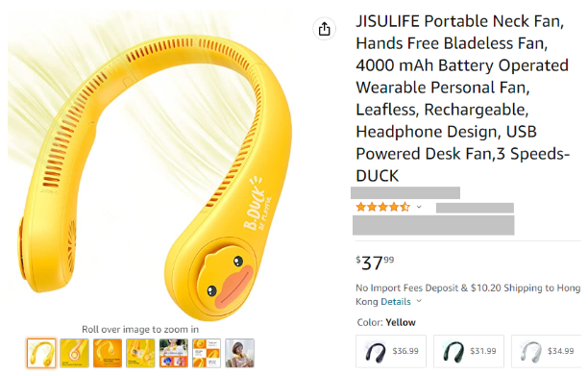Screen dimensions: 588x376
Task: Select the $36.99 dark blue color option
Action: click(x=391, y=351)
